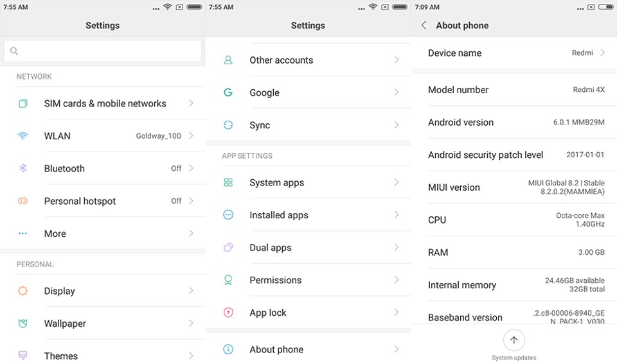Image resolution: width=617 pixels, height=364 pixels.
Task: Tap the Android version row
Action: pyautogui.click(x=514, y=122)
